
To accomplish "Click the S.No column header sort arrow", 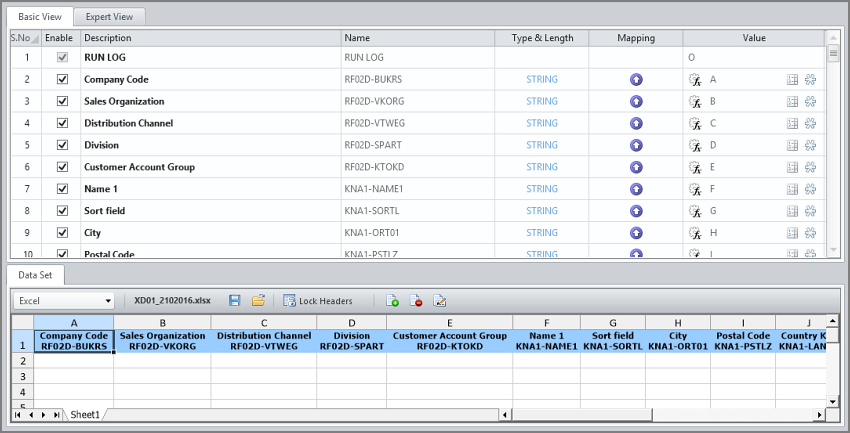I will click(34, 38).
